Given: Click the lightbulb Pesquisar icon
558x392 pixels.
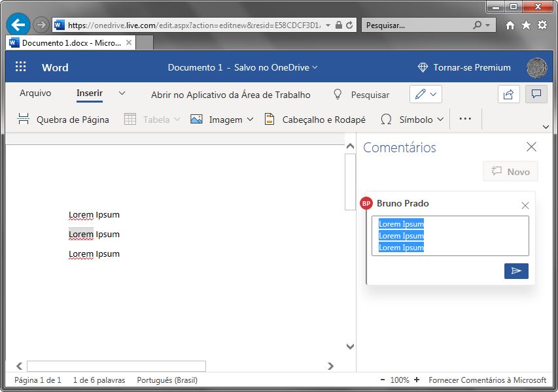Looking at the screenshot, I should coord(338,94).
